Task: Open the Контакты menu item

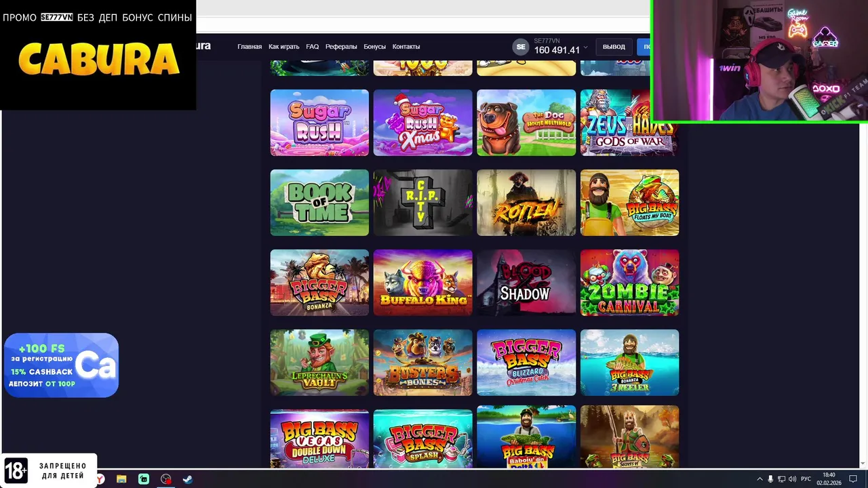Action: coord(406,47)
